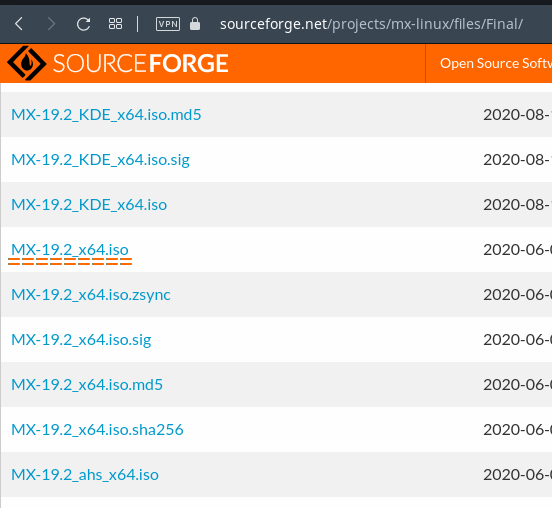The image size is (552, 508).
Task: Open MX-19.2_x64.iso.md5 link
Action: coord(87,385)
